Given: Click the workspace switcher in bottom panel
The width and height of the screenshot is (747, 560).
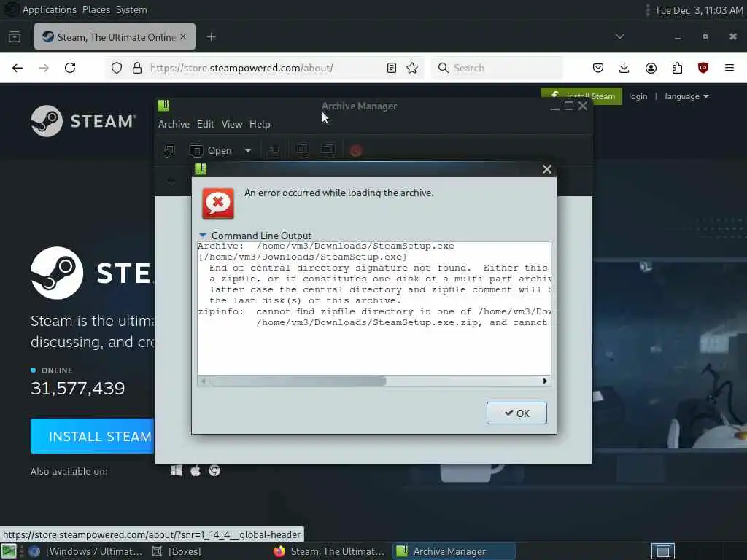Looking at the screenshot, I should (x=662, y=551).
